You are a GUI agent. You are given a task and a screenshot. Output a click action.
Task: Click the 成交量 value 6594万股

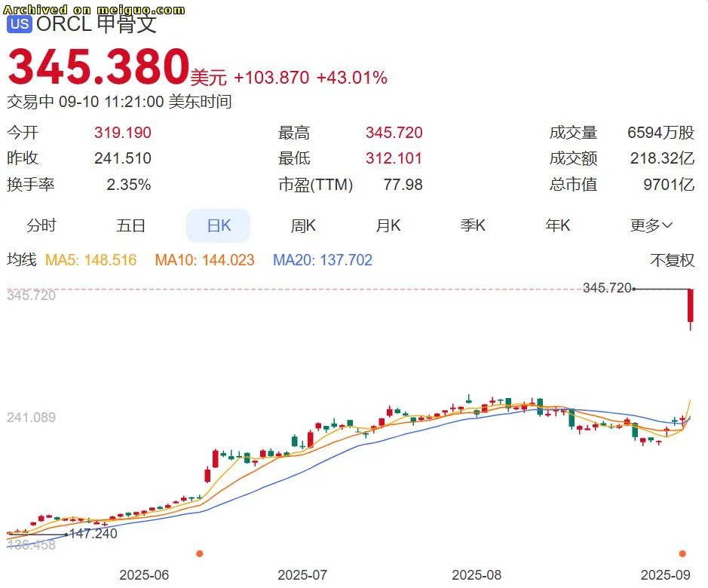(660, 133)
